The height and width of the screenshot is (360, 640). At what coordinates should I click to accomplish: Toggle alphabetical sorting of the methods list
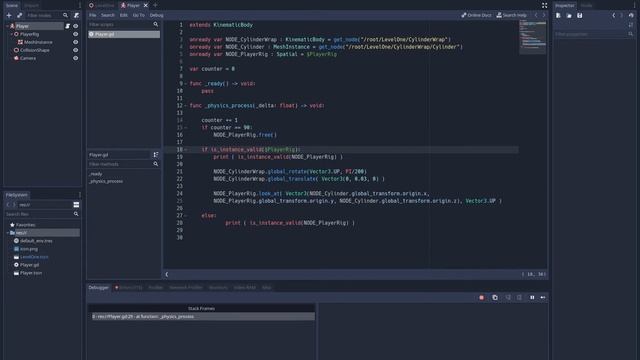pyautogui.click(x=156, y=155)
